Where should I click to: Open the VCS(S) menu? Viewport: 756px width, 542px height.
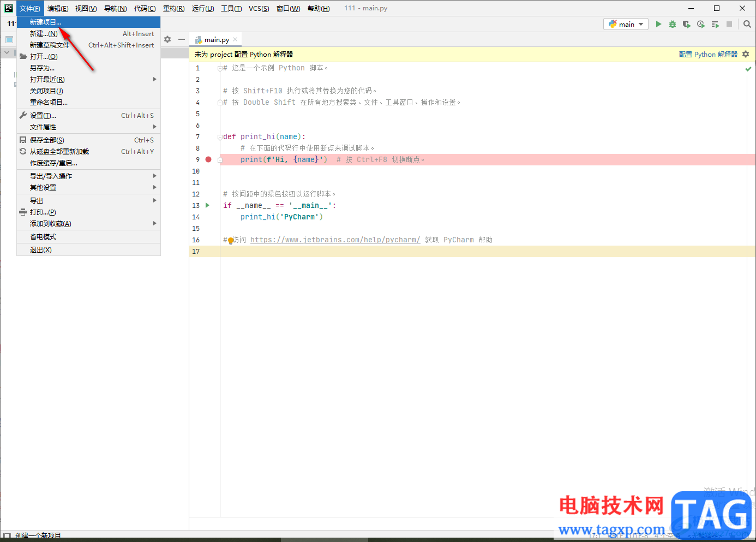click(x=259, y=8)
